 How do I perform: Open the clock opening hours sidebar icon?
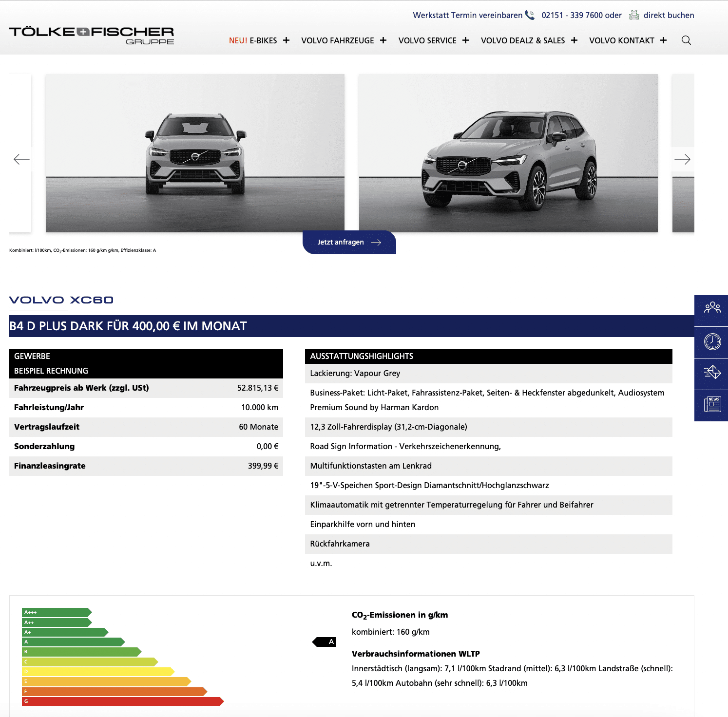coord(712,342)
